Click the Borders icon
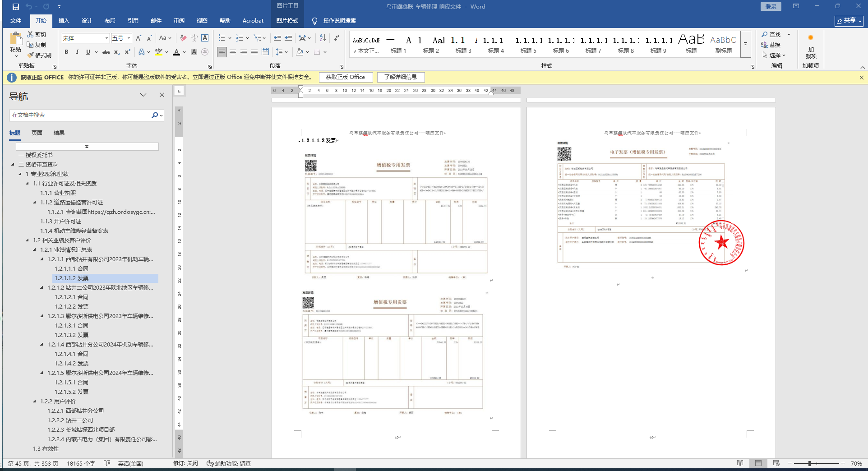Viewport: 868px width, 471px height. coord(317,52)
